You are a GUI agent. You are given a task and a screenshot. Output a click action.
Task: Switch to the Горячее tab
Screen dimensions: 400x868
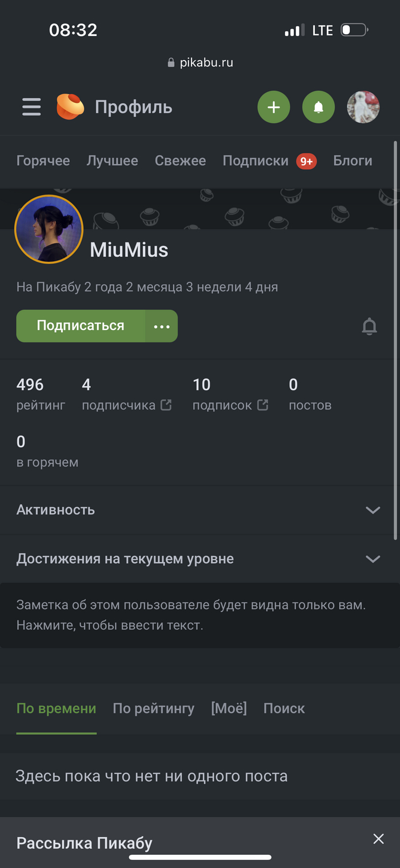click(43, 161)
